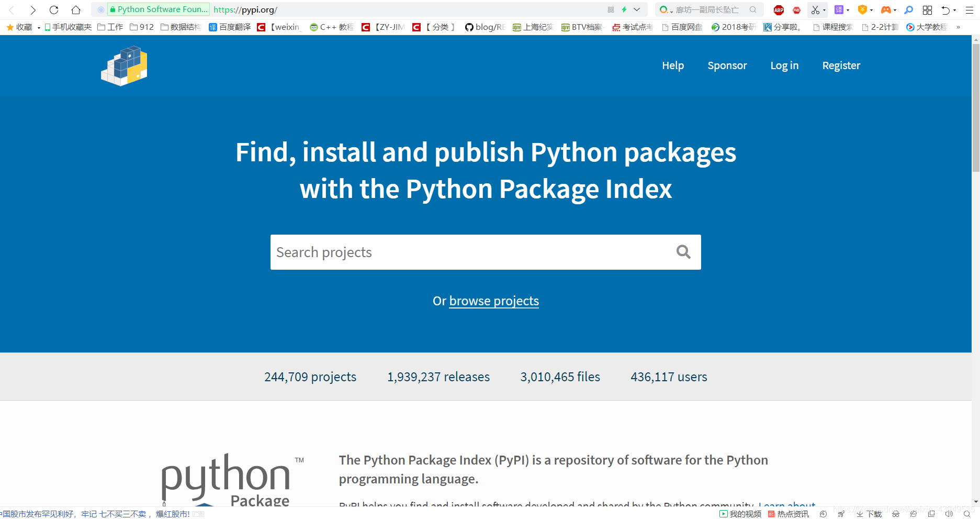
Task: Click the 244,709 projects statistic
Action: tap(310, 377)
